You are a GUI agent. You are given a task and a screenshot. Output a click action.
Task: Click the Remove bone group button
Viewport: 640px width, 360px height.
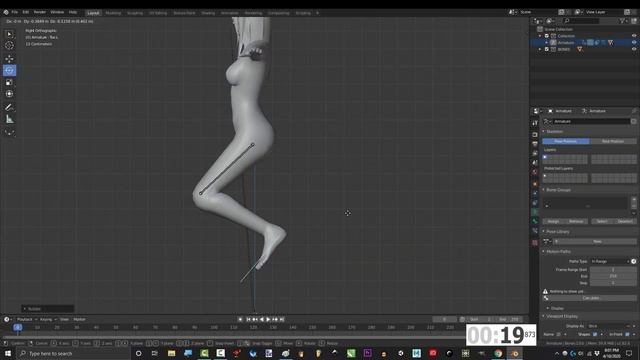576,222
